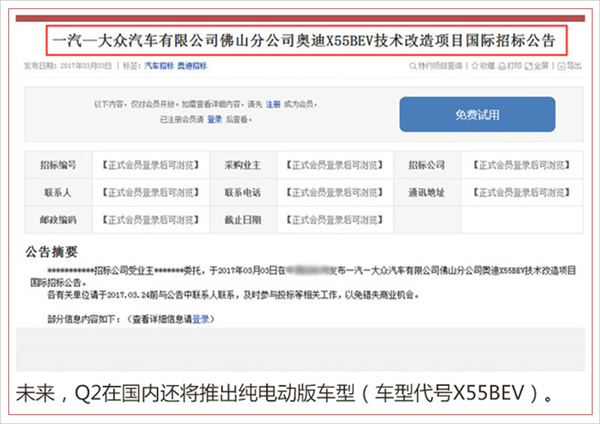The image size is (600, 424).
Task: Click the 联系人 label cell
Action: tap(58, 192)
